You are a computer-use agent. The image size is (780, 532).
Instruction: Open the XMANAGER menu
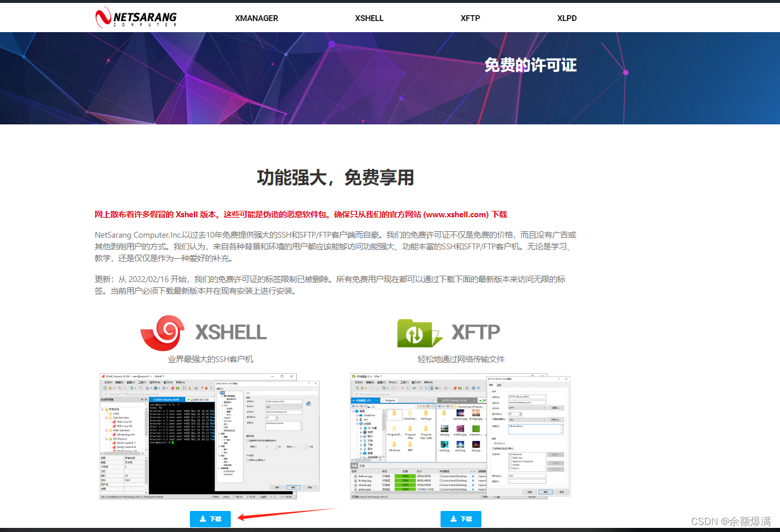256,18
